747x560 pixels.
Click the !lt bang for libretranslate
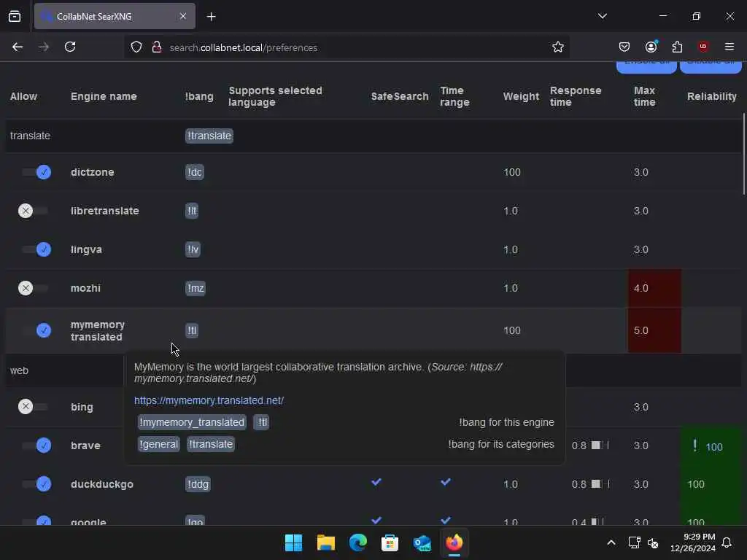pyautogui.click(x=192, y=211)
